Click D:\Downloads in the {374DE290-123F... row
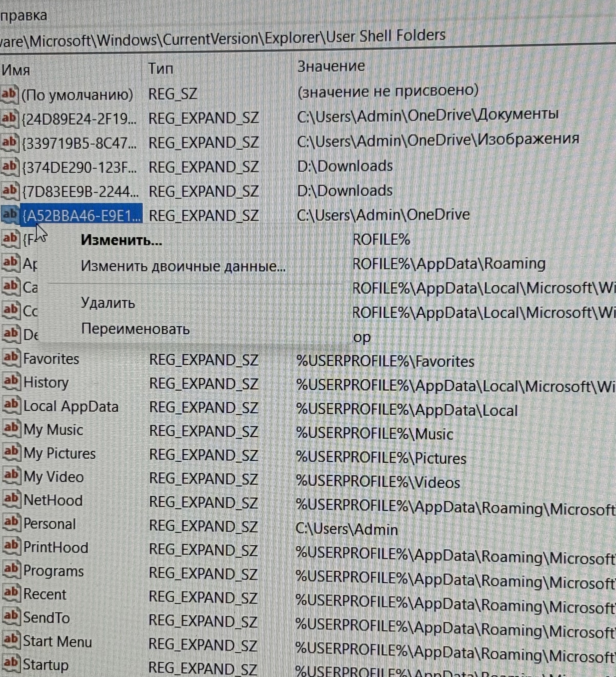Image resolution: width=616 pixels, height=677 pixels. click(345, 167)
